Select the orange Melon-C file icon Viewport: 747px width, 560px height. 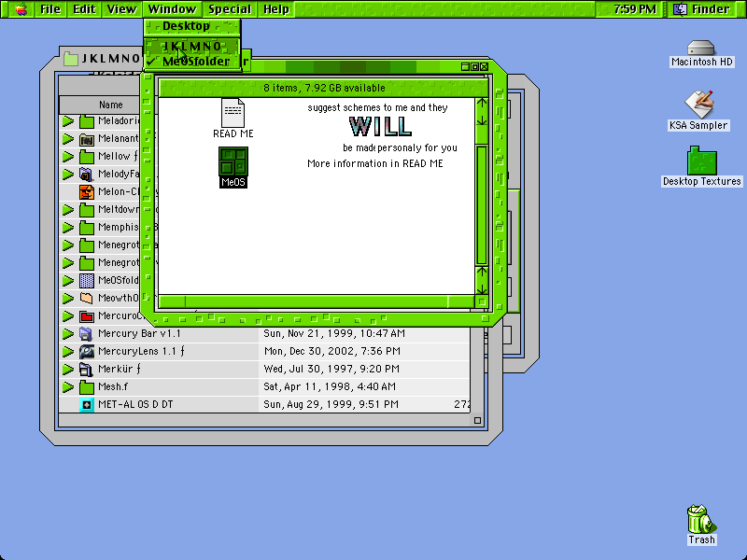click(x=87, y=192)
